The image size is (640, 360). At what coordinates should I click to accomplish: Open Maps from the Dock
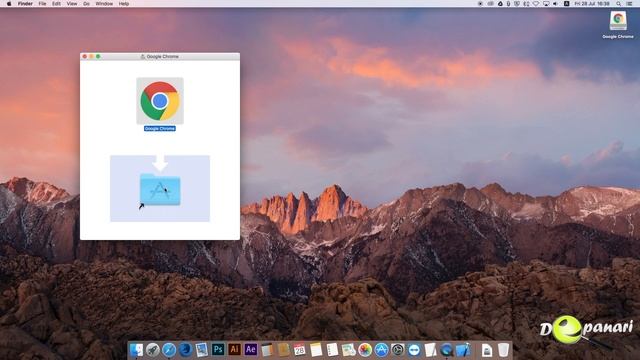349,350
